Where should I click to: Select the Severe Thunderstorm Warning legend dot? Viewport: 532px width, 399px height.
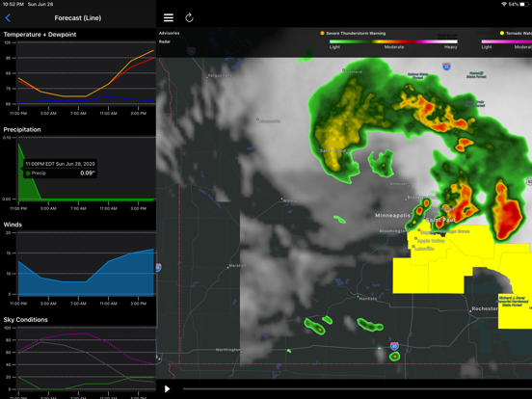click(322, 33)
